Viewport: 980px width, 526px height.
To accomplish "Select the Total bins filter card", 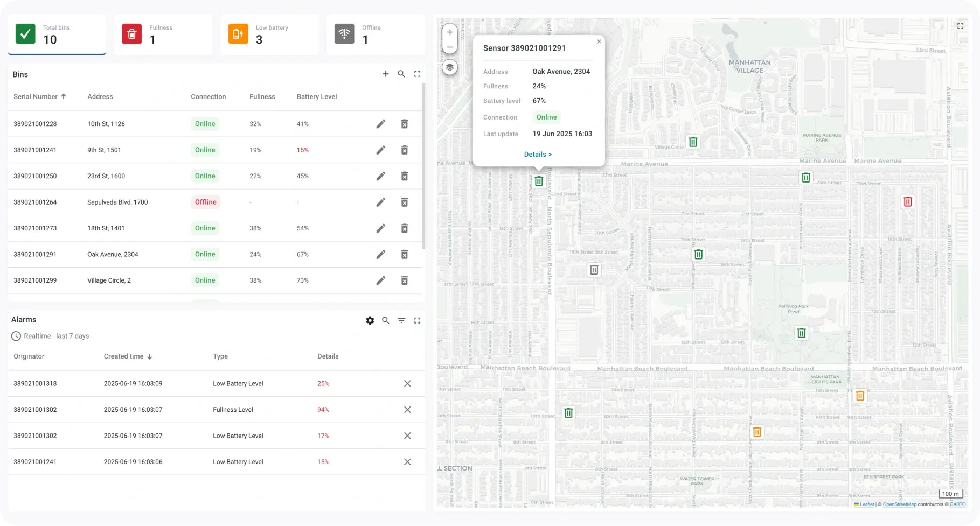I will point(57,34).
